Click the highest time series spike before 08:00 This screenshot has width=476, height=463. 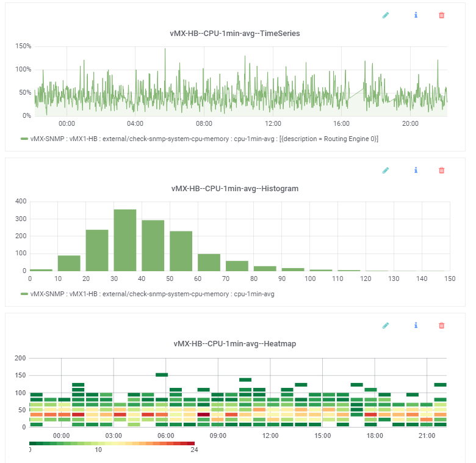click(x=165, y=50)
